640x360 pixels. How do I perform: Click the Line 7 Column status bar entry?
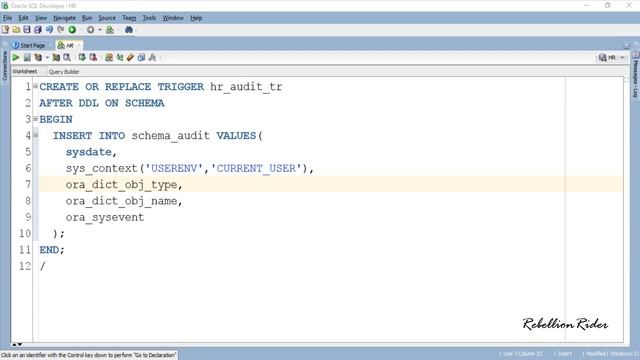tap(522, 354)
